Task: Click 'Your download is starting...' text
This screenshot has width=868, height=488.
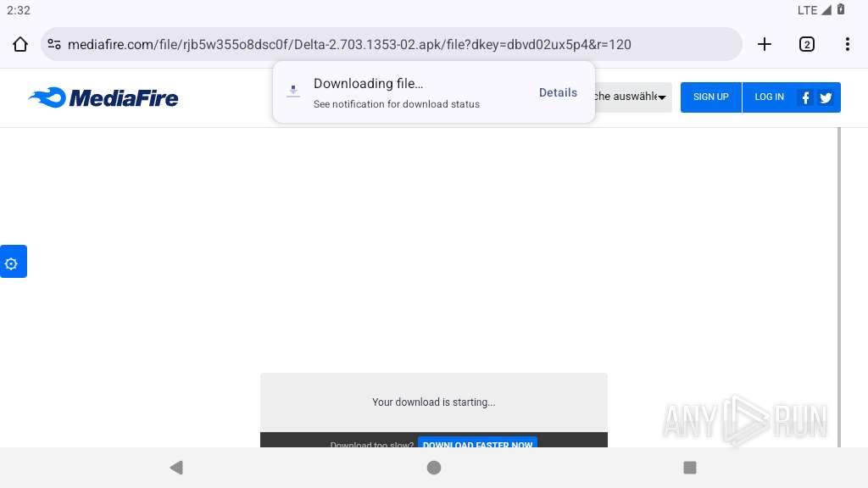Action: tap(433, 402)
